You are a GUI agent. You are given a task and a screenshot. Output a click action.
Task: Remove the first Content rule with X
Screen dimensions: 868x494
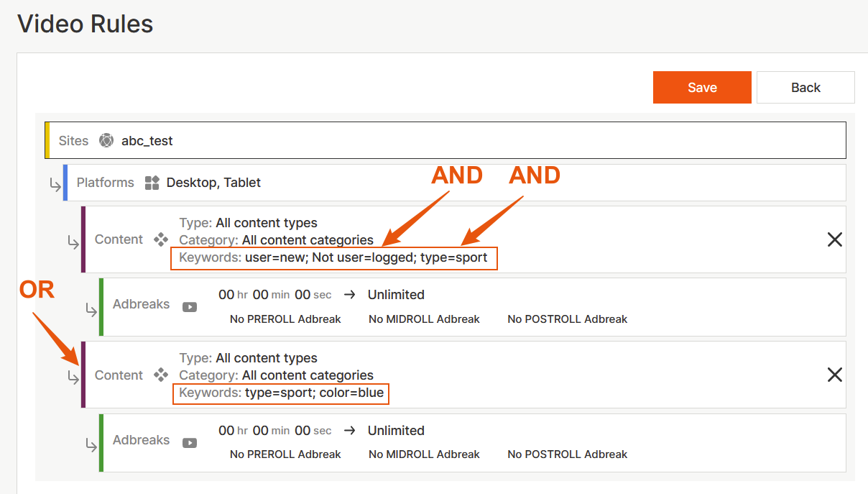(834, 239)
